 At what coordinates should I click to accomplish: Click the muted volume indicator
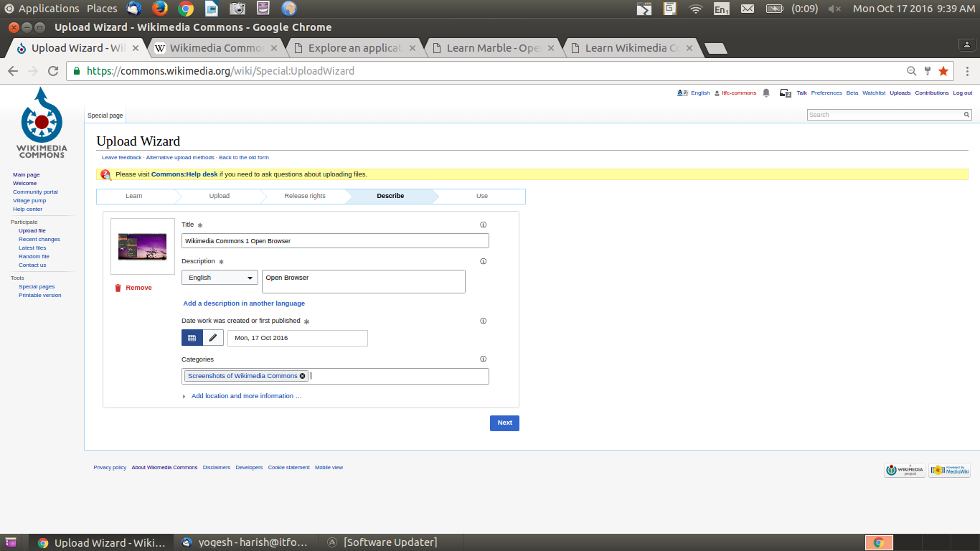point(834,9)
